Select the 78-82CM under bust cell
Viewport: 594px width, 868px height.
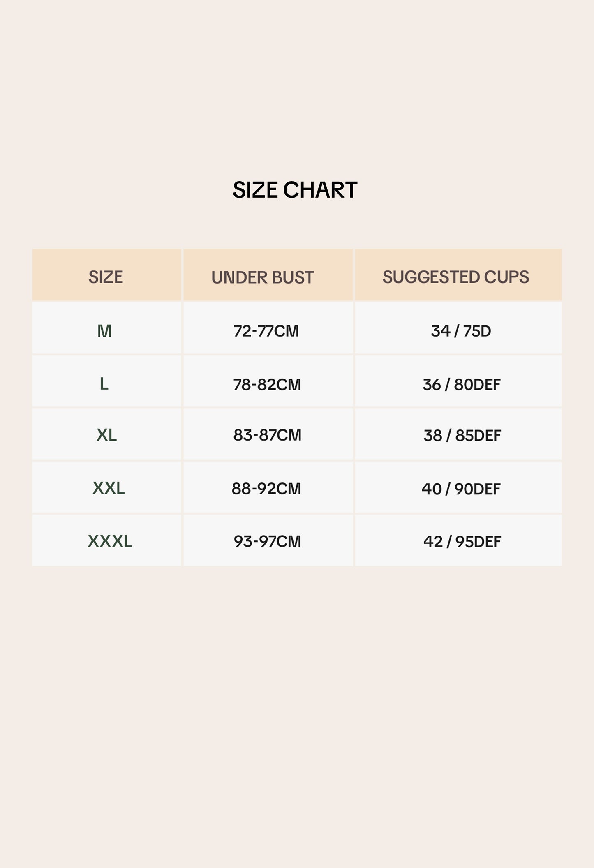(x=267, y=385)
